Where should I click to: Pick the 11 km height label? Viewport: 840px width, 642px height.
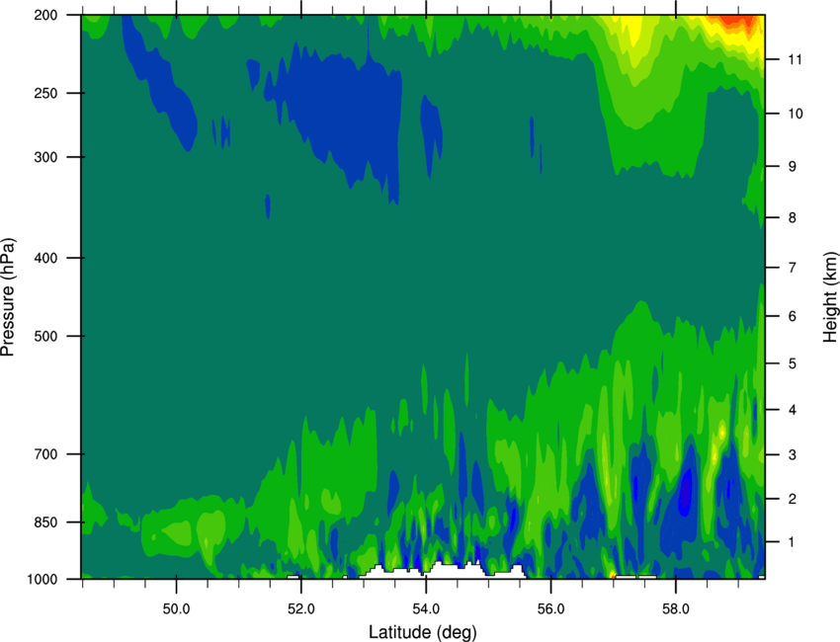click(x=795, y=59)
